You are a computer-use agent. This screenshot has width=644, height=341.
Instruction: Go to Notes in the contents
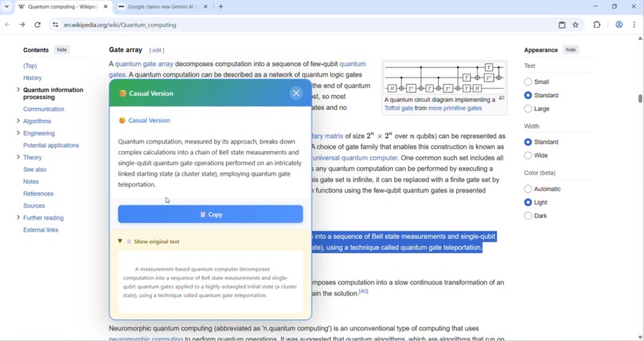[x=31, y=181]
